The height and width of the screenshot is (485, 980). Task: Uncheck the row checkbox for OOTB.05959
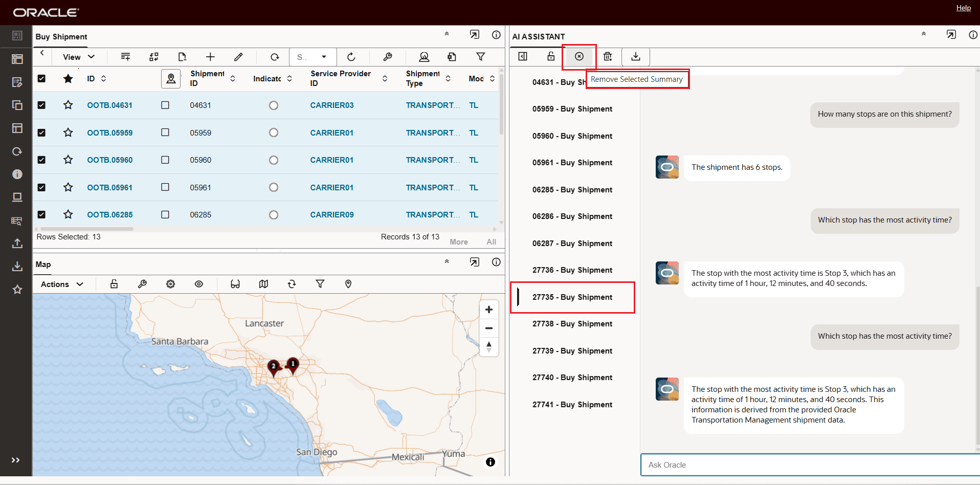[41, 133]
